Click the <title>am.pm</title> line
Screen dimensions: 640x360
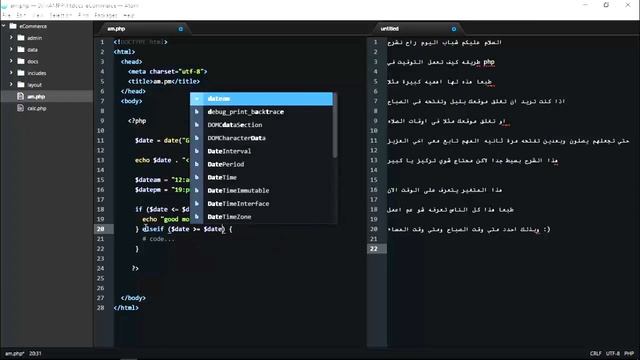164,81
